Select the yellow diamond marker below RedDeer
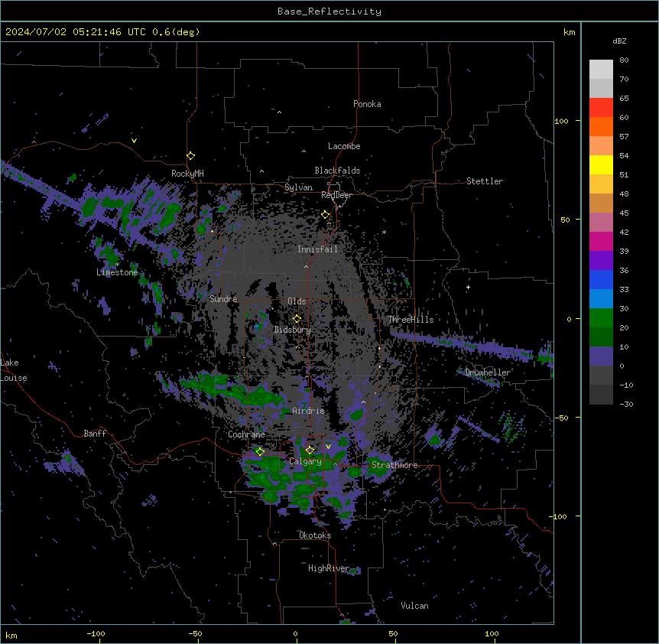This screenshot has width=659, height=644. tap(326, 215)
